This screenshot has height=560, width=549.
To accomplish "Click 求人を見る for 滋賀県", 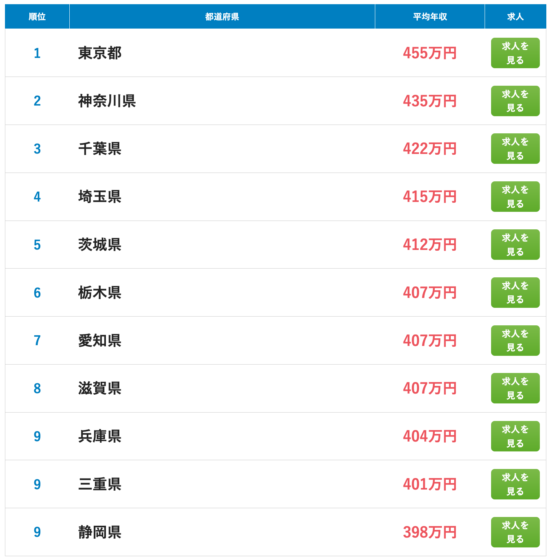I will 515,388.
